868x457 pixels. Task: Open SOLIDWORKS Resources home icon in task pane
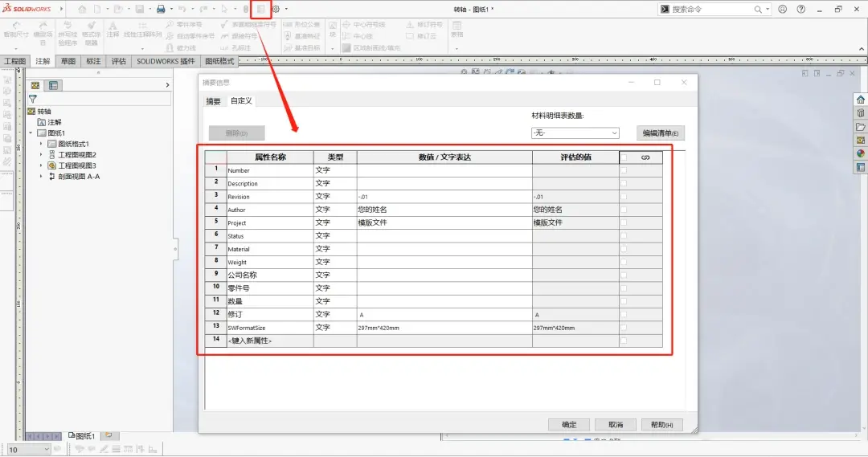[x=860, y=100]
